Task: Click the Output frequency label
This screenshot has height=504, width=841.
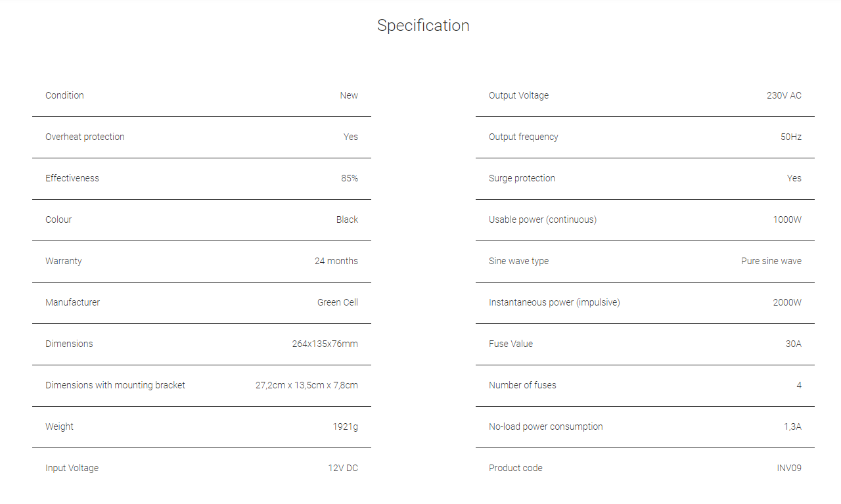Action: 524,137
